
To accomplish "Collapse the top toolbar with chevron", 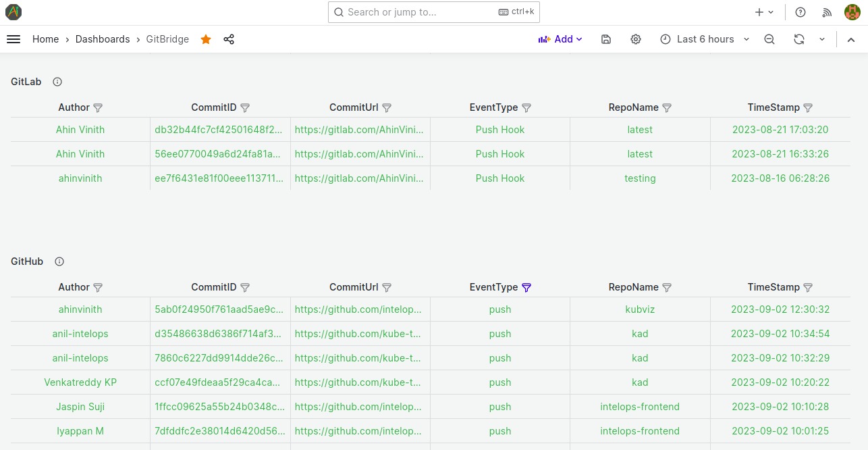I will (851, 39).
